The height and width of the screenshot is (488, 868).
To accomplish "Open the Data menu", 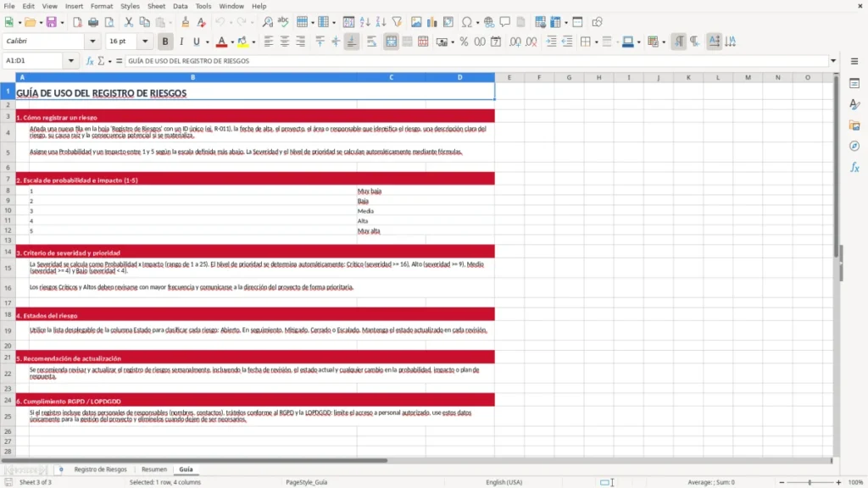I will pyautogui.click(x=180, y=6).
